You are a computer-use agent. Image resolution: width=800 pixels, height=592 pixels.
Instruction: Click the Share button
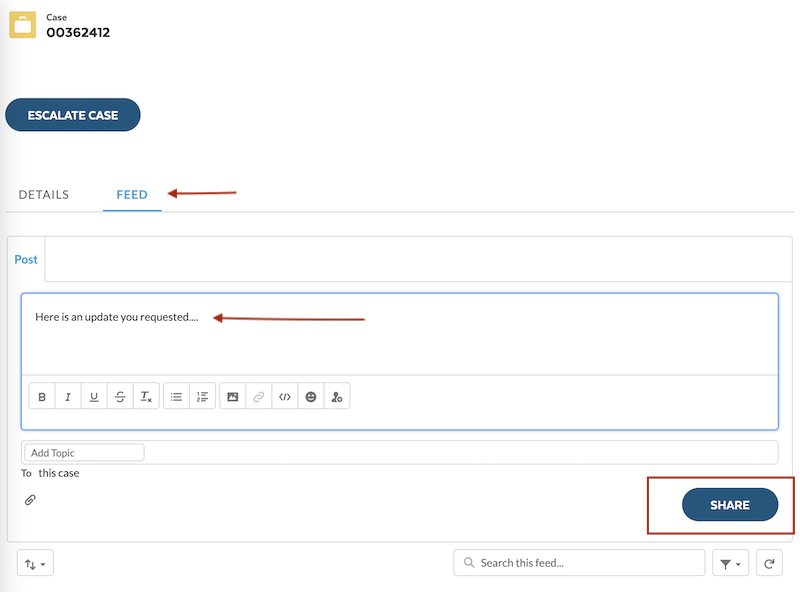(x=729, y=505)
